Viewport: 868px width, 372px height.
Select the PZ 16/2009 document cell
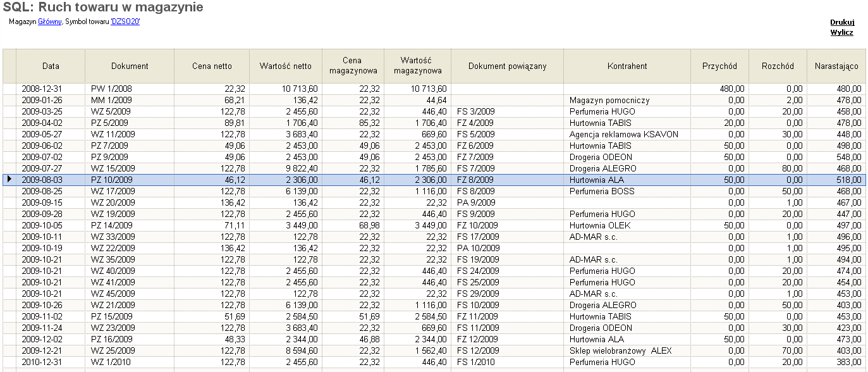coord(130,339)
